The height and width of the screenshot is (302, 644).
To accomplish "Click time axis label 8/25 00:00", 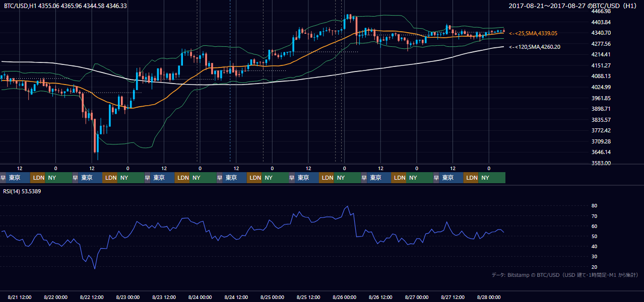I will coord(273,297).
